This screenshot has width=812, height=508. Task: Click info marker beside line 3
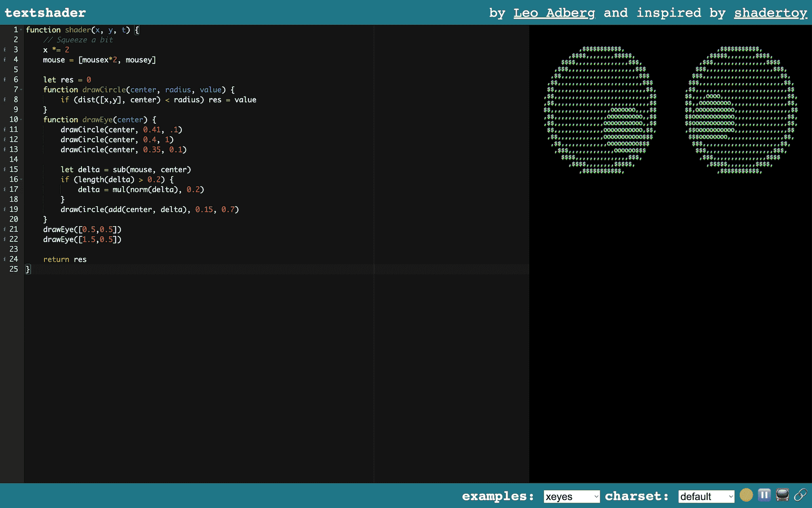point(5,50)
